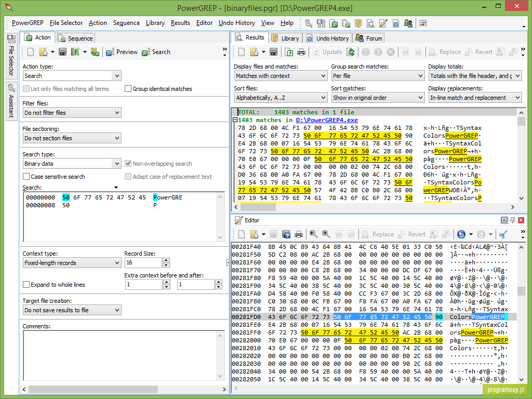532x399 pixels.
Task: Open Display files and matches dropdown
Action: point(281,76)
